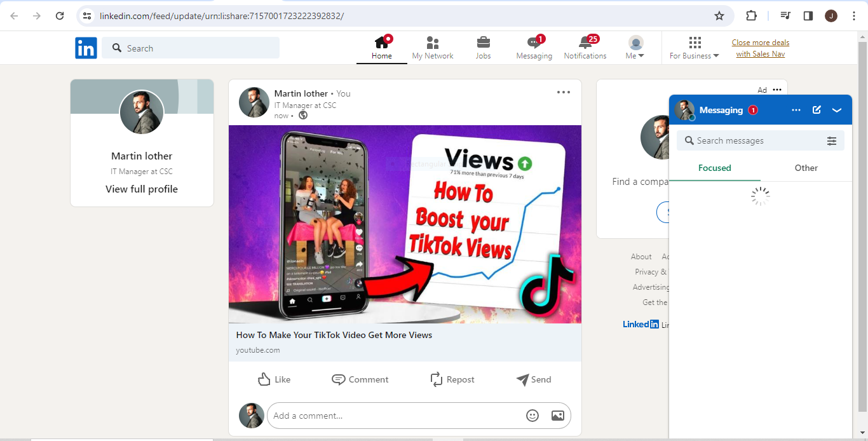
Task: Click the post author's avatar
Action: tap(254, 102)
